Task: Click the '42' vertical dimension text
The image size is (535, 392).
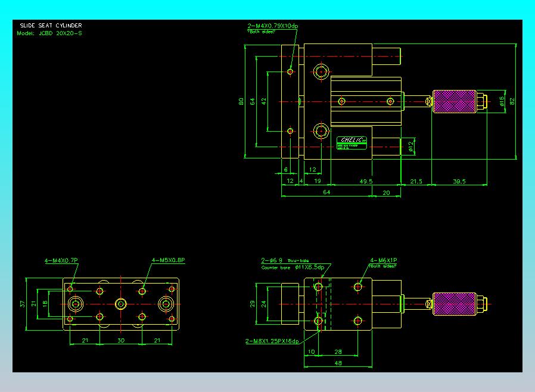Action: (x=264, y=101)
